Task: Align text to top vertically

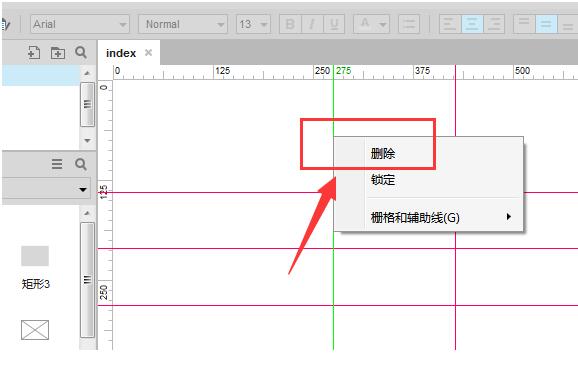Action: pyautogui.click(x=524, y=24)
